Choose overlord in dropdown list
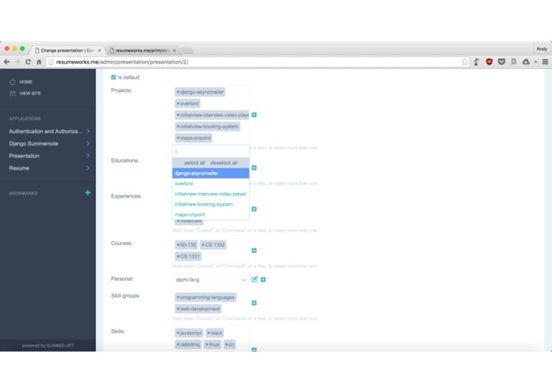This screenshot has height=392, width=552. (x=210, y=183)
